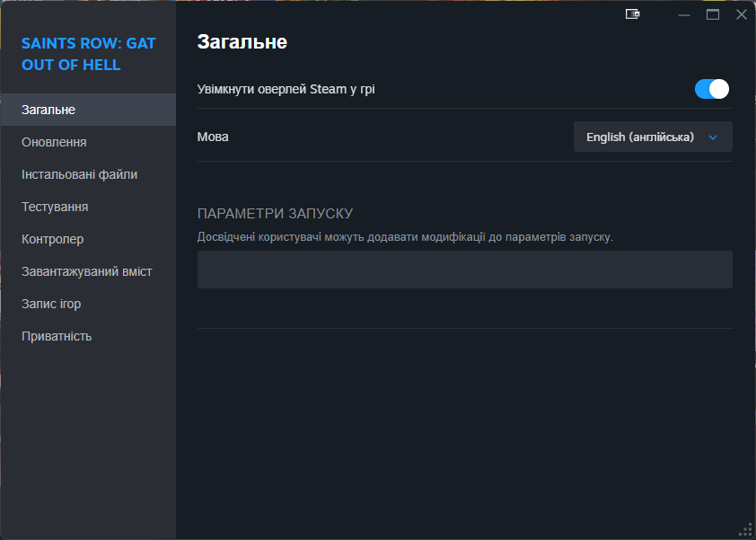Viewport: 756px width, 540px height.
Task: Minimize the properties window
Action: pos(683,15)
